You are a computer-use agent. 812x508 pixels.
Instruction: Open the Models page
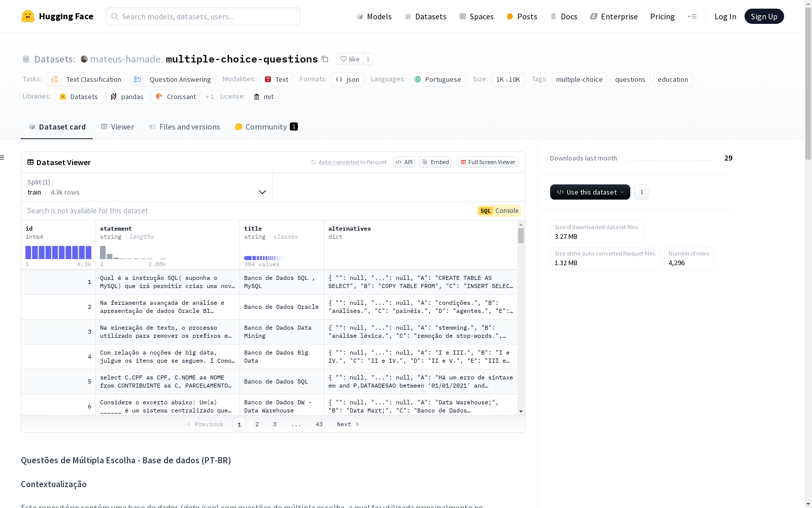coord(374,16)
